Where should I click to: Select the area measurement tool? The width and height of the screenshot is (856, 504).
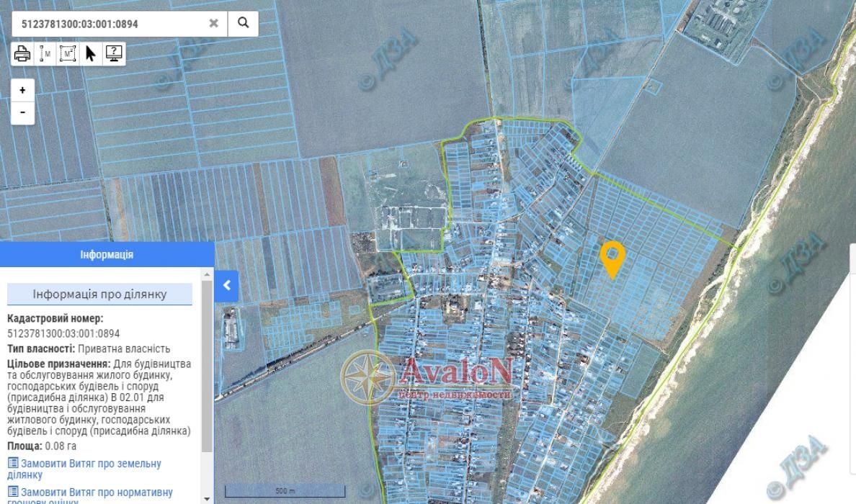(68, 53)
